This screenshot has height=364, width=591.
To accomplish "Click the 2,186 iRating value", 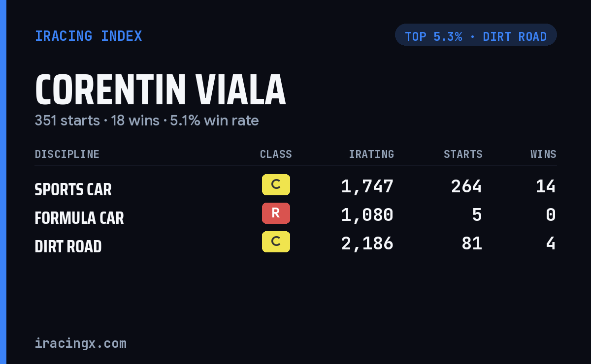I will 367,243.
